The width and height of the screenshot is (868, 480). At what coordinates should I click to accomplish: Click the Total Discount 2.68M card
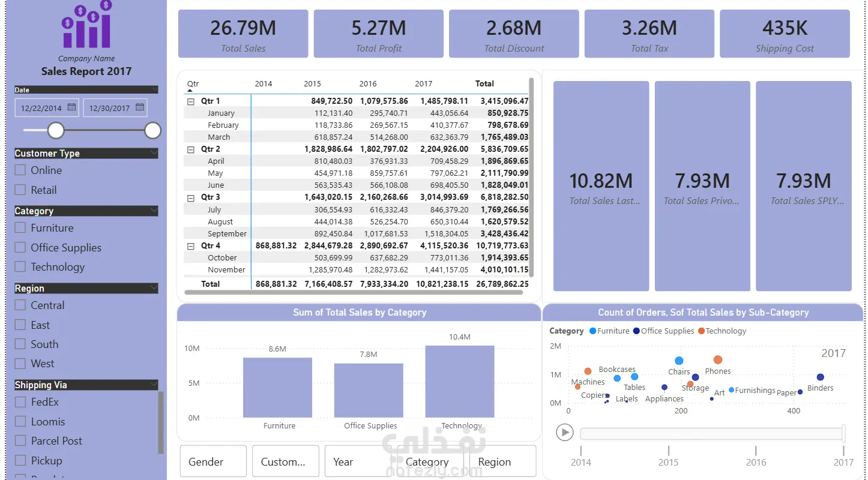(x=514, y=34)
